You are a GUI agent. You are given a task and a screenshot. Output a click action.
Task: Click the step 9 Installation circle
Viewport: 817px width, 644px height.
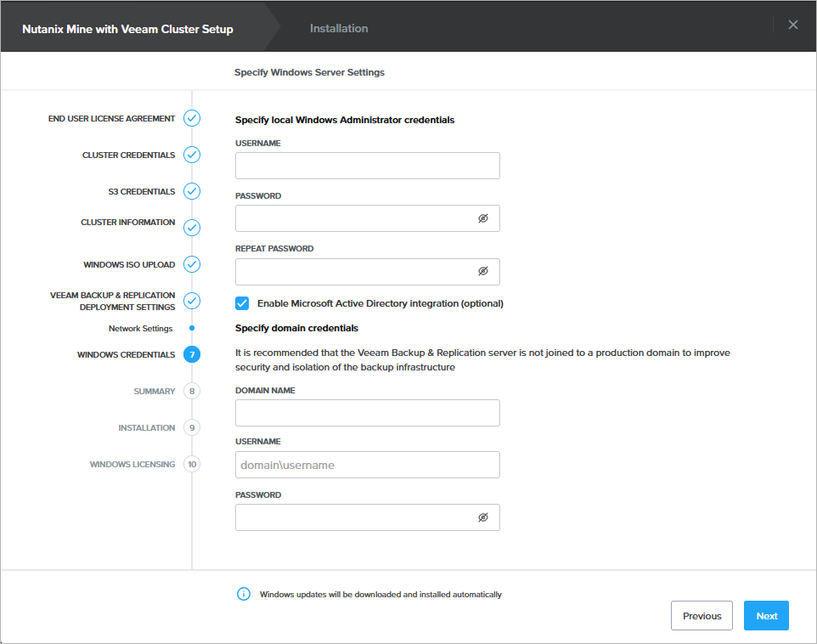click(192, 427)
